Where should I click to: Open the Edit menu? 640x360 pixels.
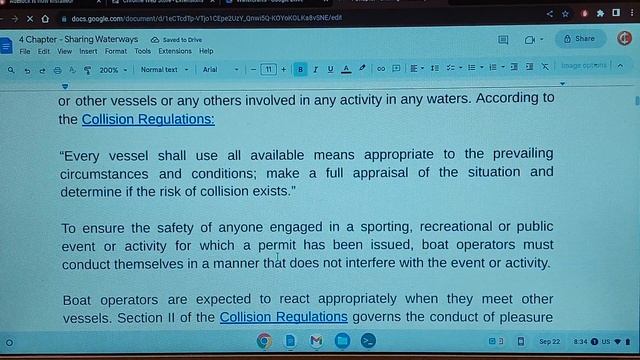pos(44,51)
